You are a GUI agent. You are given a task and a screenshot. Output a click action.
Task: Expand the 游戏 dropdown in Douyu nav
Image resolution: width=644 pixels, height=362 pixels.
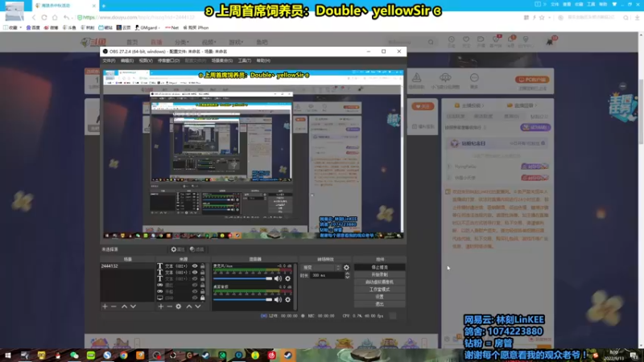point(236,43)
